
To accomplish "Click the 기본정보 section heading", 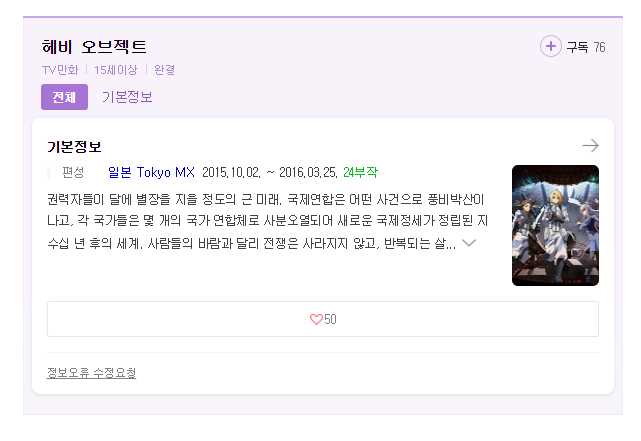I will point(74,147).
